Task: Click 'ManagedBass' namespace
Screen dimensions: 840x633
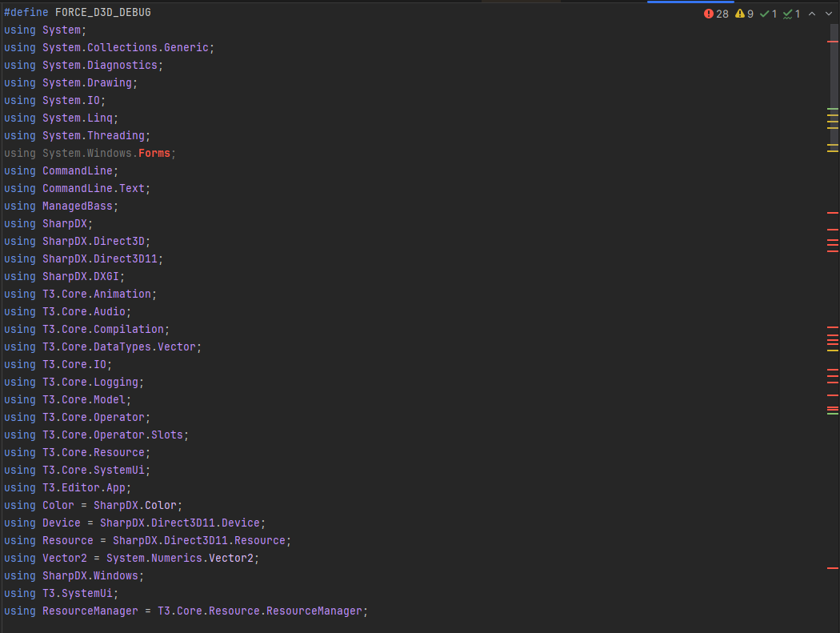Action: pos(77,206)
